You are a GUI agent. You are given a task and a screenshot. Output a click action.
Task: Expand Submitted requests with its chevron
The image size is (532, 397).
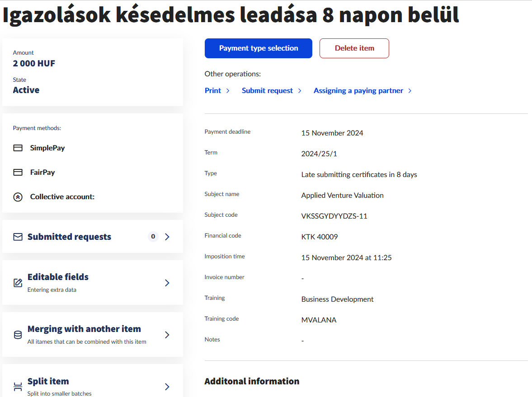click(x=167, y=237)
